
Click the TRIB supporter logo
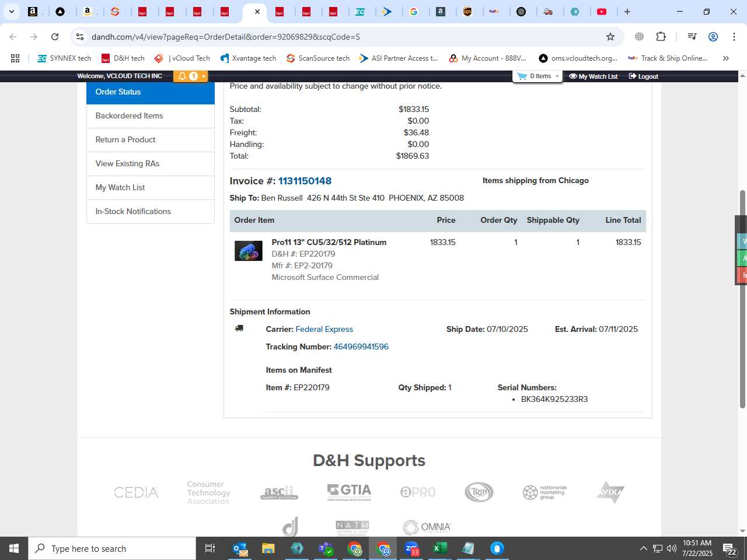click(479, 492)
